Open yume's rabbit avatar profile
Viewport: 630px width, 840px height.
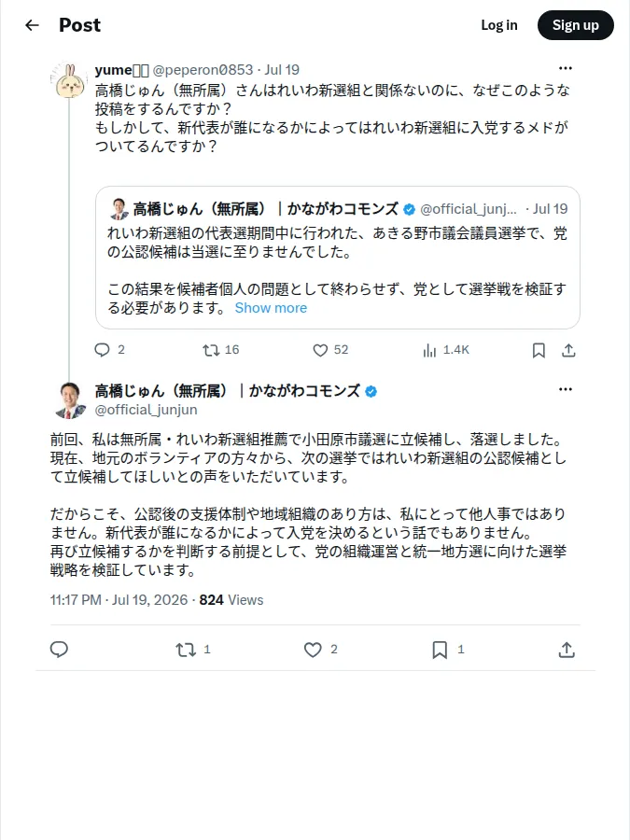coord(69,79)
